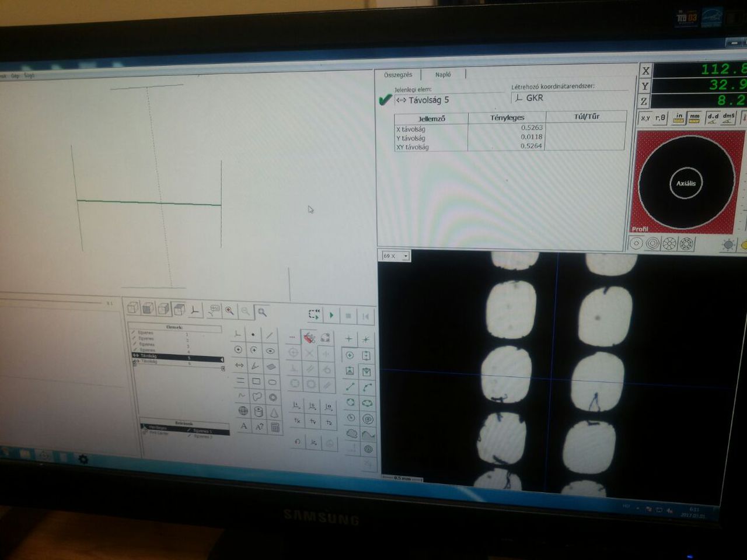Click the Z axis readout button

(644, 101)
